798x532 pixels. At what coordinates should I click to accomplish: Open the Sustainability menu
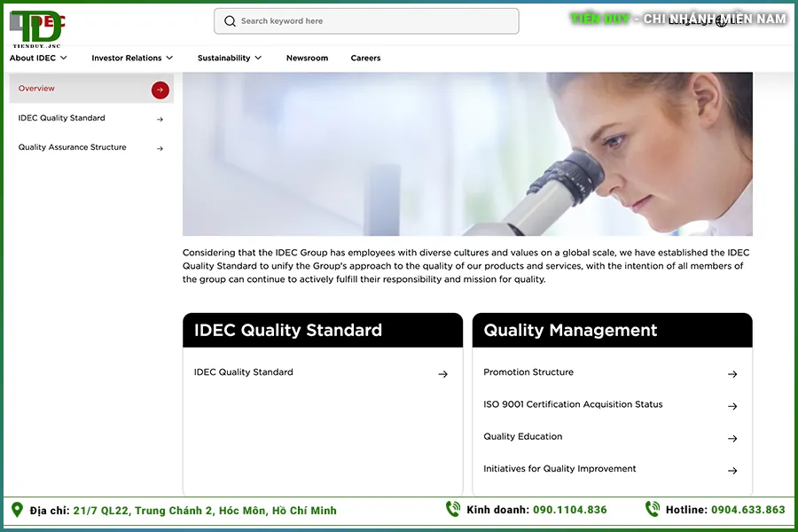[x=230, y=58]
